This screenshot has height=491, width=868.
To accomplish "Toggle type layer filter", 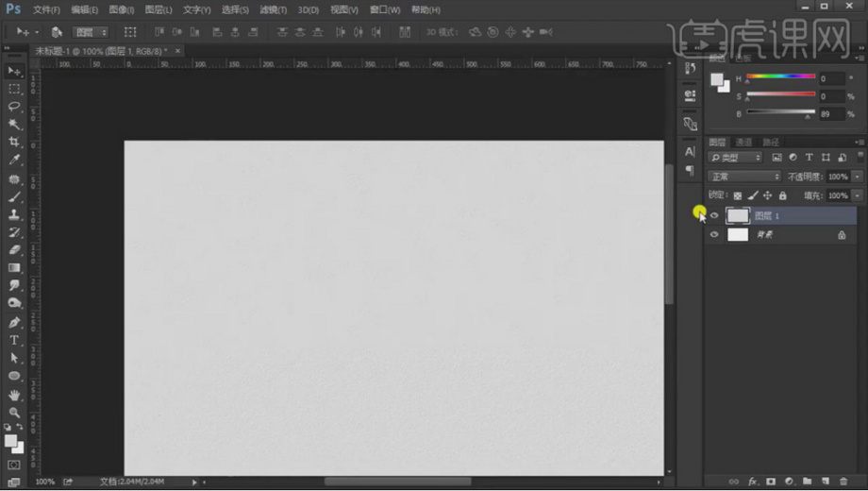I will click(x=809, y=158).
